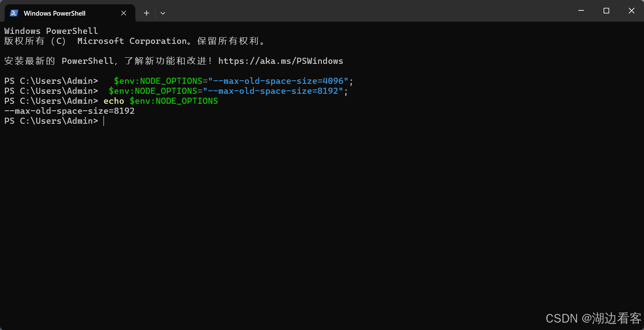Click the string "--max-old-space-size=4096"
The height and width of the screenshot is (330, 644).
pyautogui.click(x=278, y=81)
